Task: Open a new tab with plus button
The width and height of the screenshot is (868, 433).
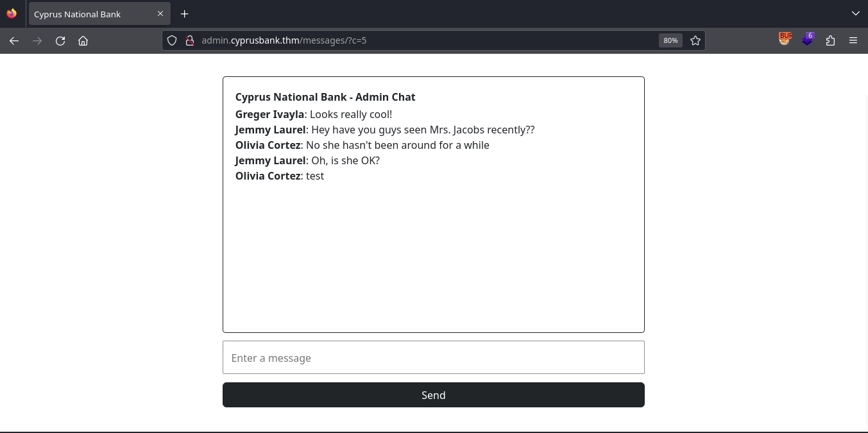Action: (184, 13)
